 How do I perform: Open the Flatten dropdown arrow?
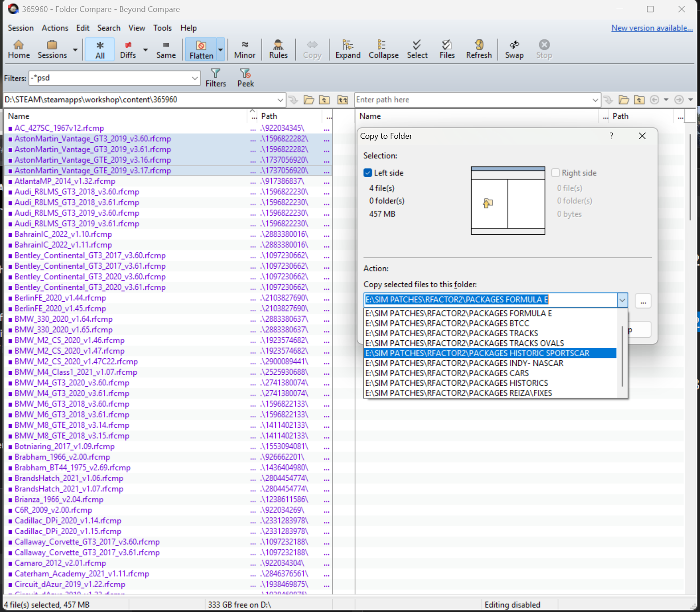pyautogui.click(x=221, y=49)
